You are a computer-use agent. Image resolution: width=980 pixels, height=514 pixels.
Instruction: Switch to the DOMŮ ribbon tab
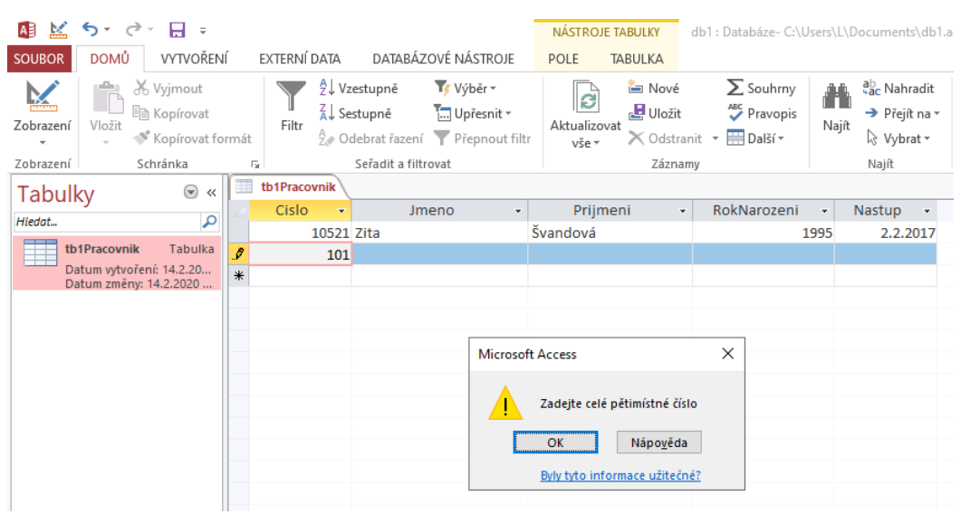(x=110, y=59)
